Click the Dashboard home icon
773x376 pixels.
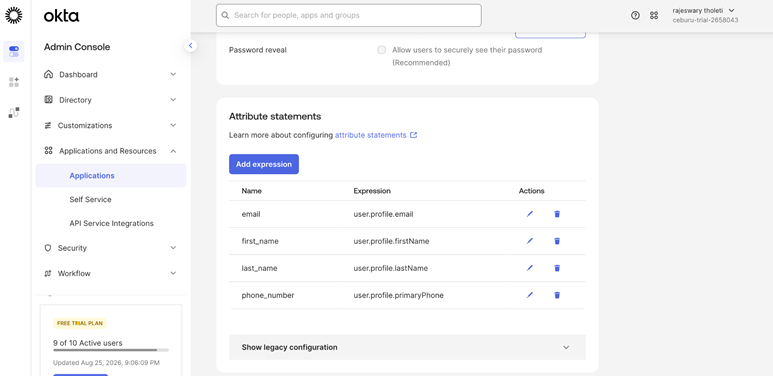pos(48,74)
